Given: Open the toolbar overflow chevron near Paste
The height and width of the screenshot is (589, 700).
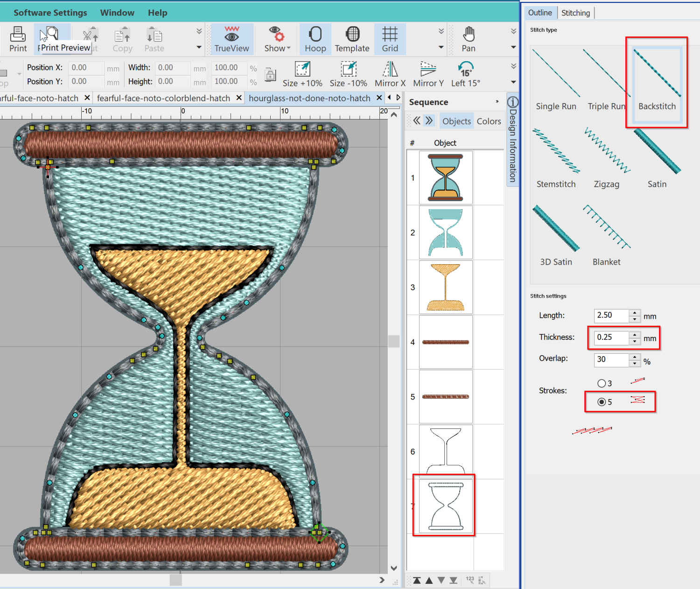Looking at the screenshot, I should [198, 31].
